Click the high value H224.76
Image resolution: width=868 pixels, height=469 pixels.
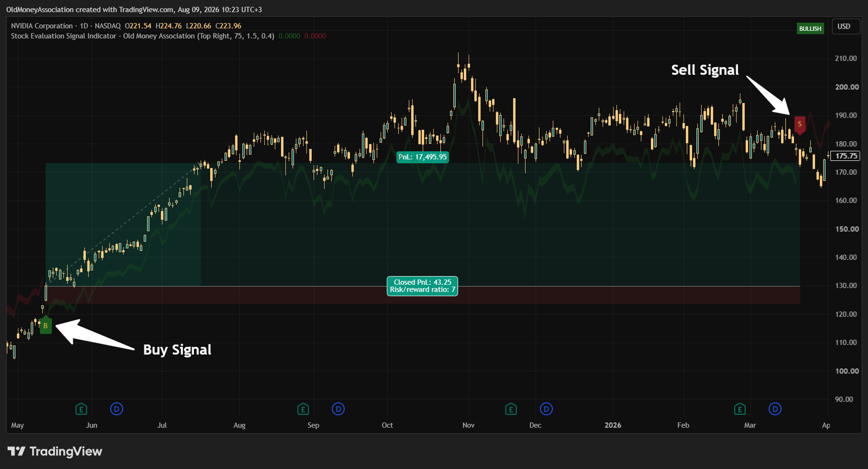click(169, 26)
